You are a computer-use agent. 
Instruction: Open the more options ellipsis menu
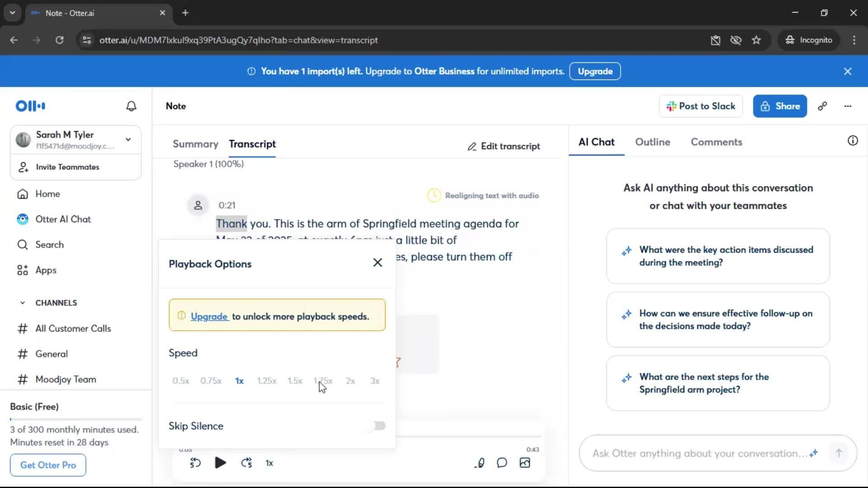[x=848, y=106]
